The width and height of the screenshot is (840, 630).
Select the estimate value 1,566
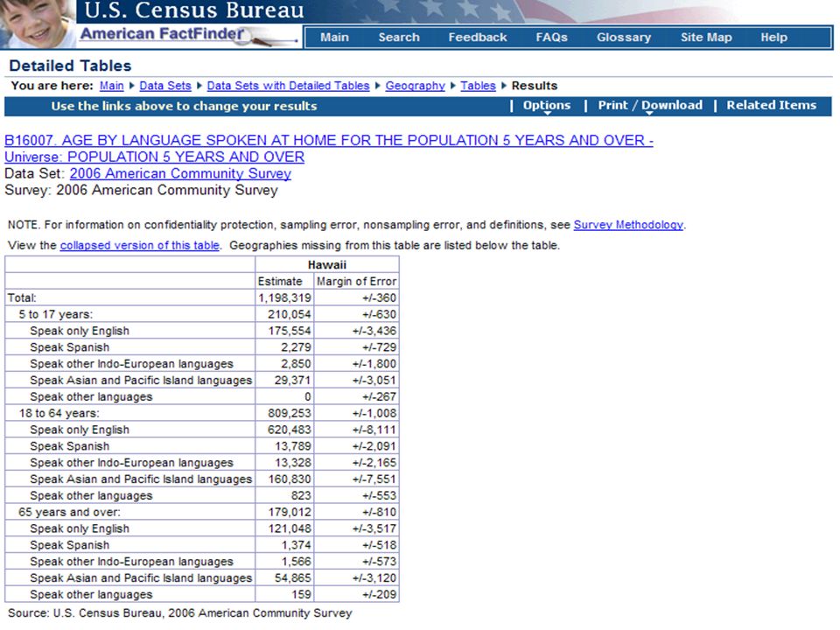click(296, 562)
